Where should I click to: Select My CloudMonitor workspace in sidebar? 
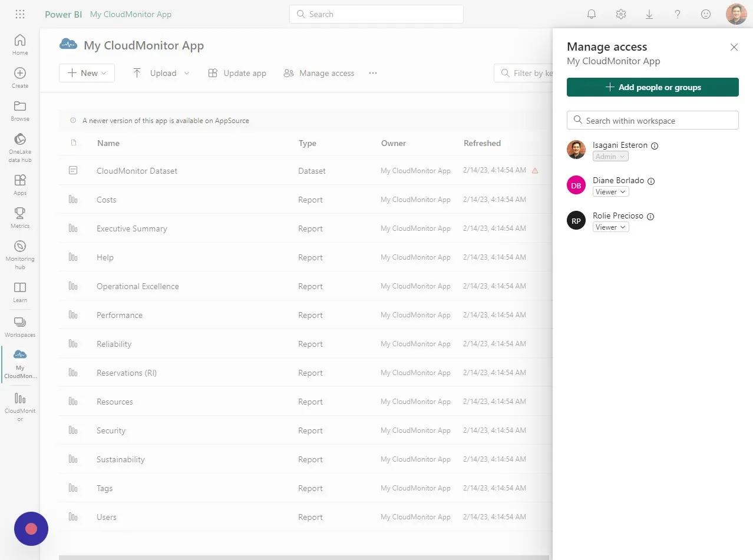pos(20,364)
